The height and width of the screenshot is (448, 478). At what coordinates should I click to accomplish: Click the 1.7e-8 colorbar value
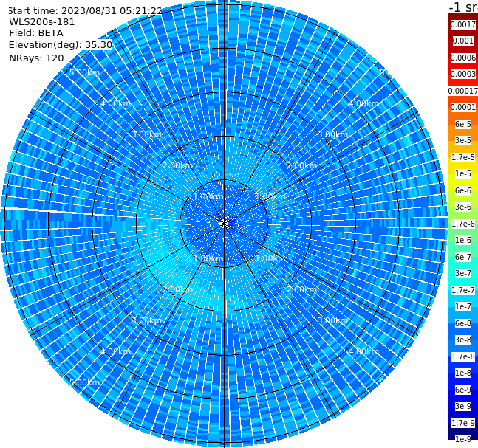pyautogui.click(x=463, y=356)
